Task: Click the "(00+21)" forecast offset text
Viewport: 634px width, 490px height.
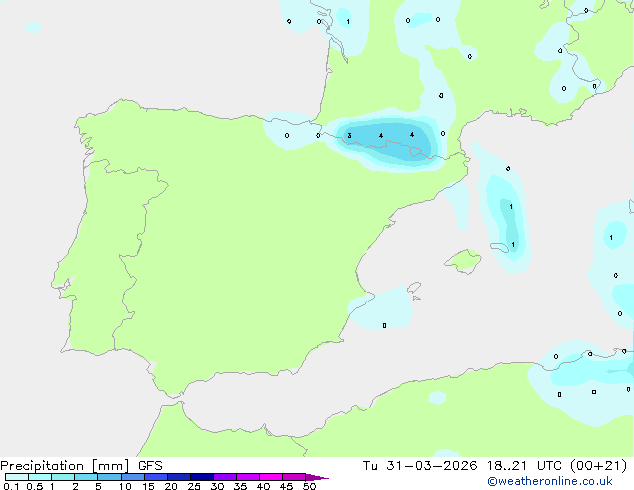Action: click(598, 466)
